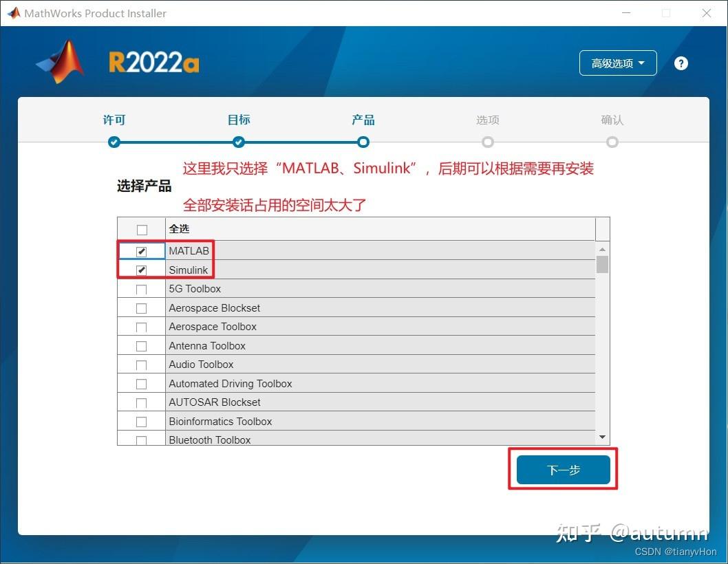Viewport: 728px width, 564px height.
Task: Uncheck the MATLAB product checkbox
Action: click(x=142, y=250)
